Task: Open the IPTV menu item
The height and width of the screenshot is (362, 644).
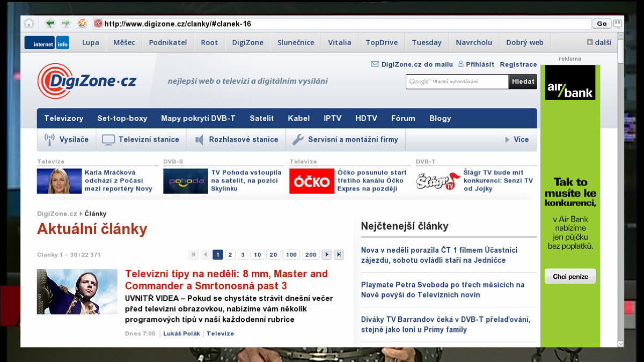Action: point(333,119)
